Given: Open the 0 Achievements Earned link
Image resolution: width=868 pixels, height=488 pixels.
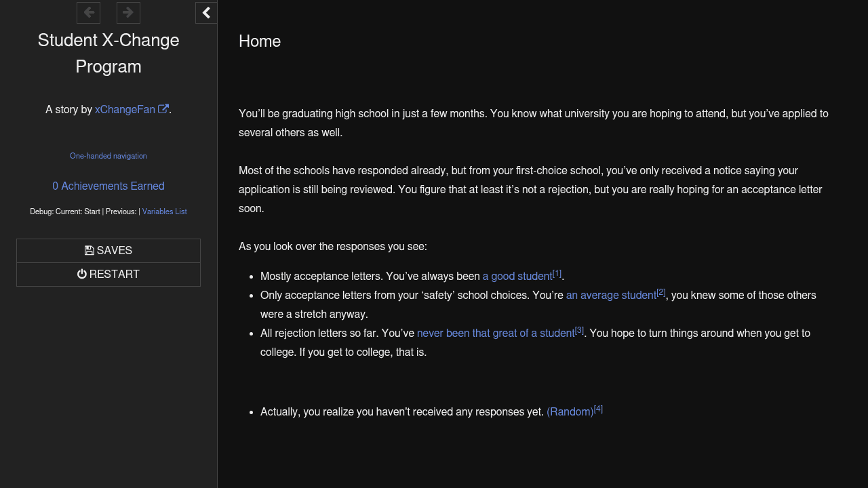Looking at the screenshot, I should coord(108,186).
